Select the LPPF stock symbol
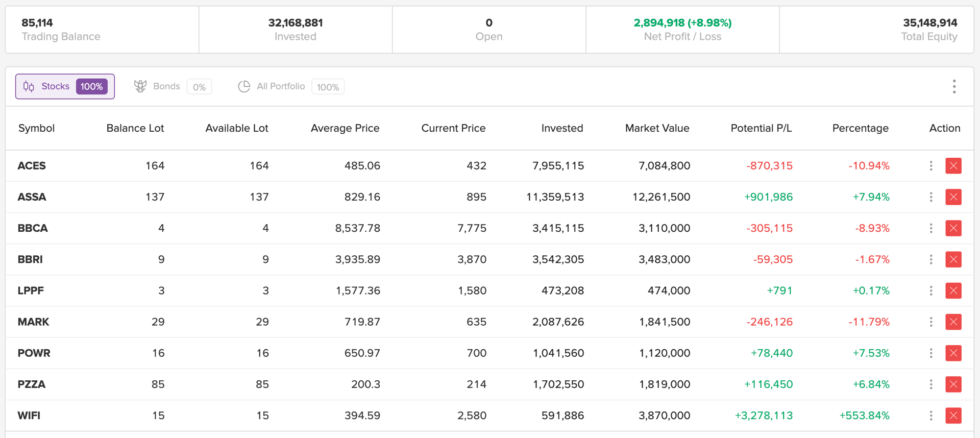Screen dimensions: 980x438 tap(31, 290)
